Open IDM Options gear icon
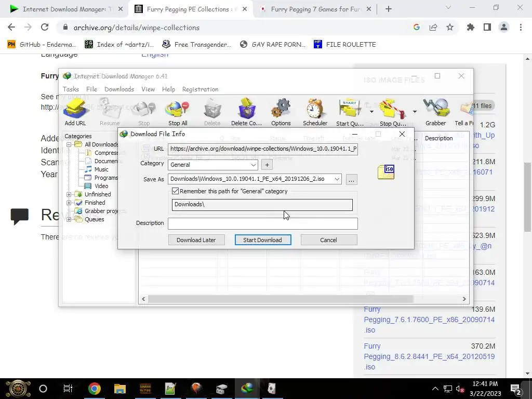This screenshot has width=532, height=399. click(281, 112)
